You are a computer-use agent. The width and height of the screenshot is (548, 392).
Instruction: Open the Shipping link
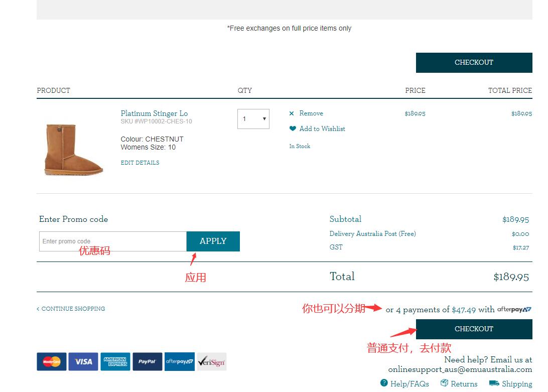(516, 384)
